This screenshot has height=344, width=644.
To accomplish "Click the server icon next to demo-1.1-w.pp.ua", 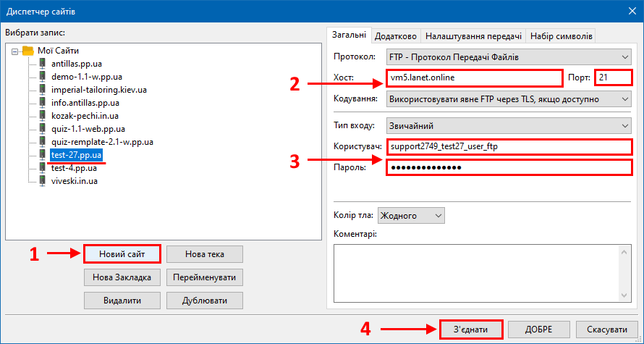I will pyautogui.click(x=43, y=77).
